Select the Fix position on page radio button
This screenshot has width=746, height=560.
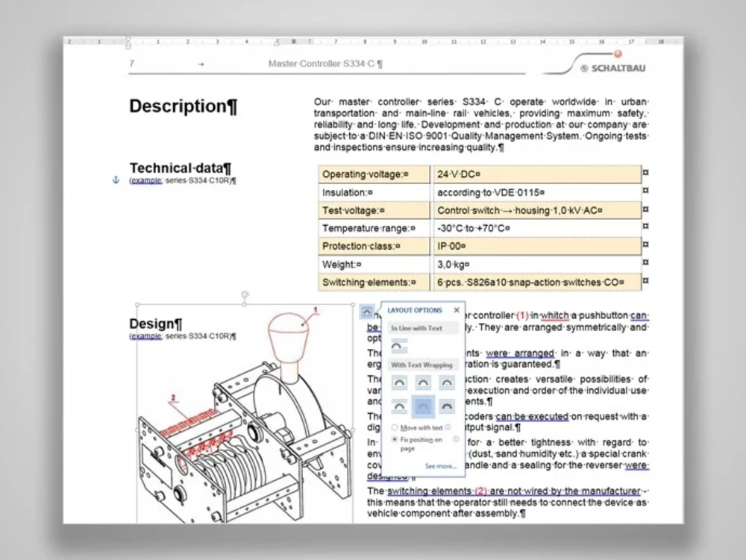click(x=395, y=440)
